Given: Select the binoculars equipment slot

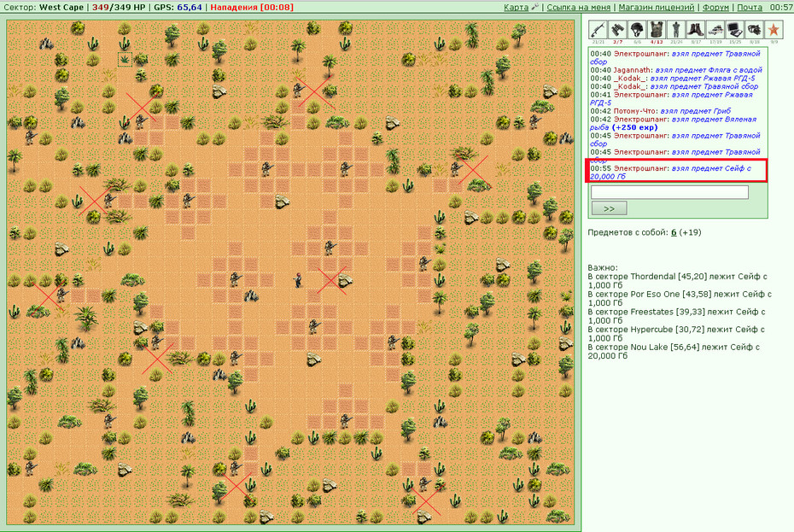Looking at the screenshot, I should click(x=618, y=30).
